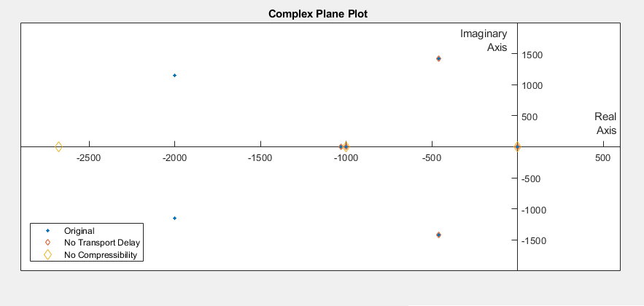The height and width of the screenshot is (306, 644).
Task: Select the lower-left blue Original data point
Action: 174,219
